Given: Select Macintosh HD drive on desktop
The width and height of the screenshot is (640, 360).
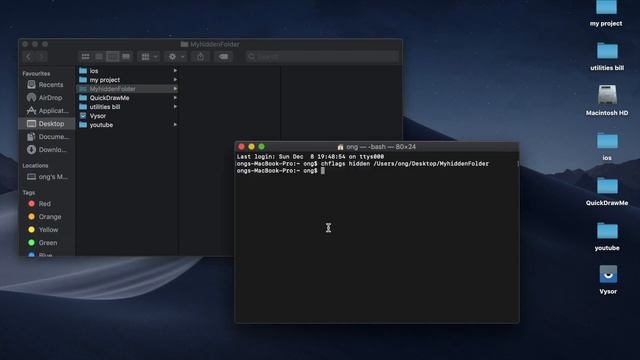Looking at the screenshot, I should pyautogui.click(x=607, y=100).
